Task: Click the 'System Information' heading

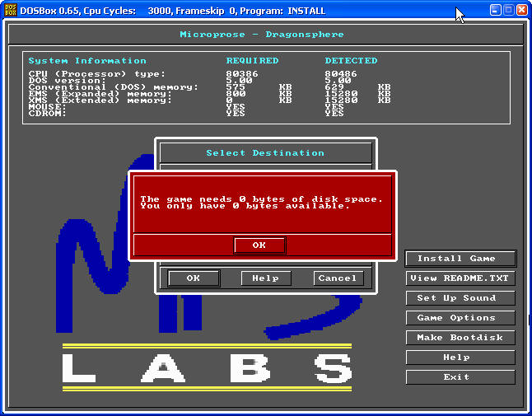Action: click(x=87, y=61)
